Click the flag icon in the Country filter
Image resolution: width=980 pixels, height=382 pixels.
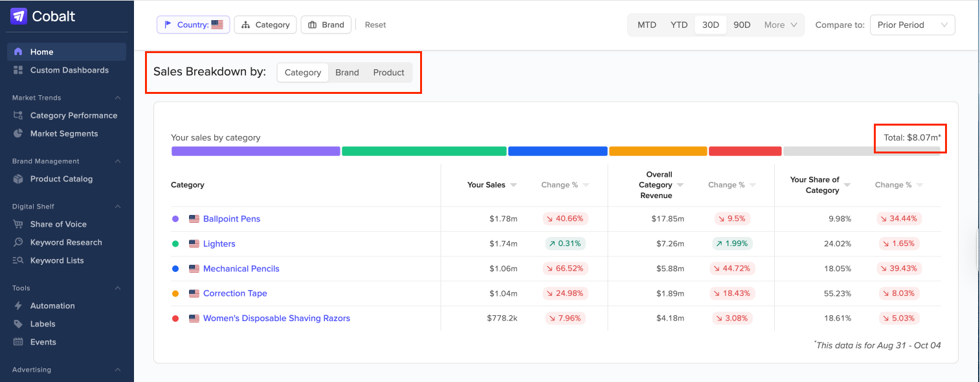[168, 25]
